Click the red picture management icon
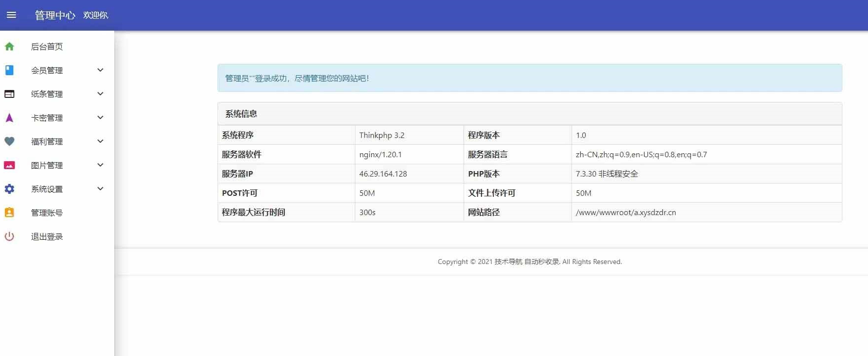868x356 pixels. click(x=9, y=165)
